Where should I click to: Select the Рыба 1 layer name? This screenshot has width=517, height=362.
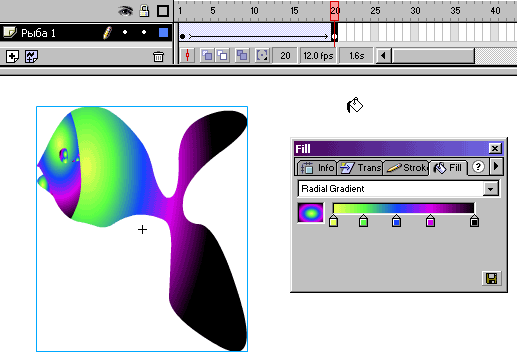(38, 33)
